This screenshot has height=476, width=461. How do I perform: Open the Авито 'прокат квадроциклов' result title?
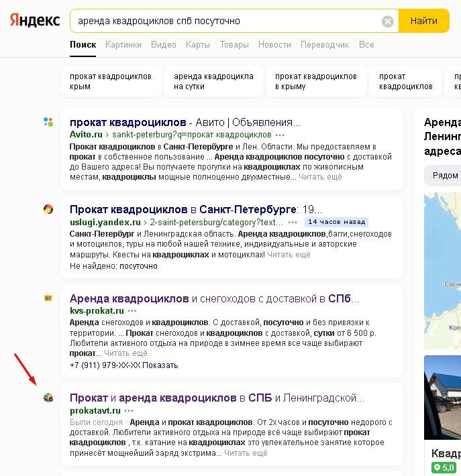pos(185,122)
